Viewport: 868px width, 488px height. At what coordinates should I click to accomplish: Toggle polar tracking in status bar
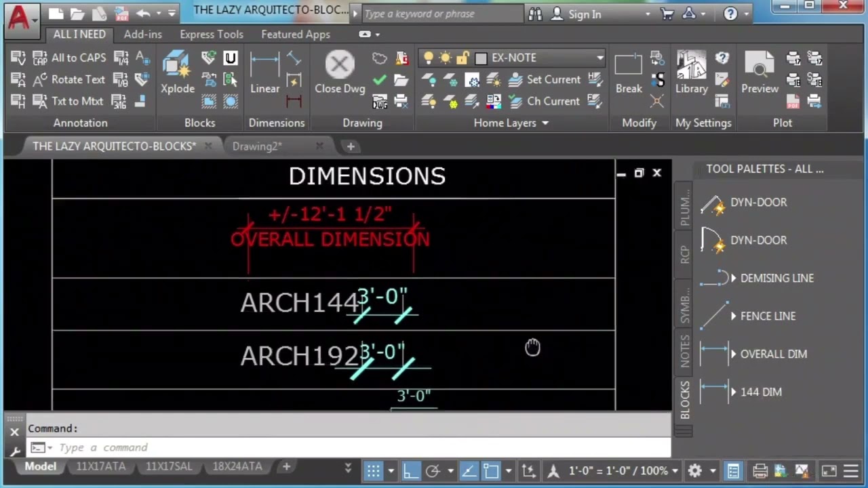433,470
